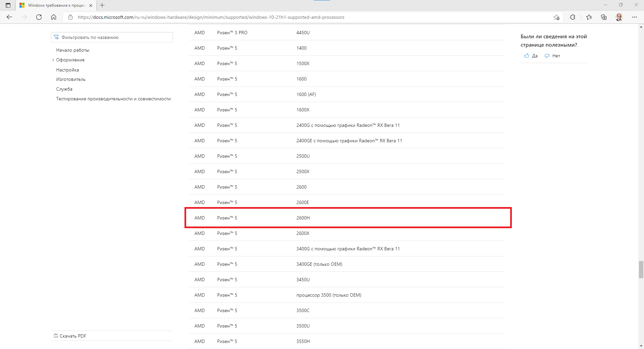The image size is (644, 349).
Task: Select the 3400GE (только OEM) cell
Action: tap(319, 264)
